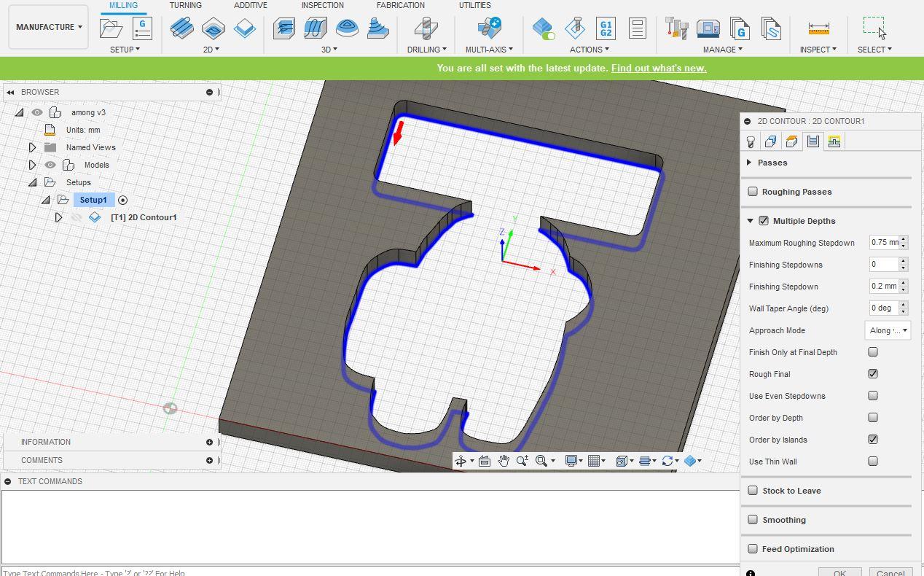This screenshot has width=924, height=576.
Task: Collapse the Setups tree node
Action: [x=32, y=182]
